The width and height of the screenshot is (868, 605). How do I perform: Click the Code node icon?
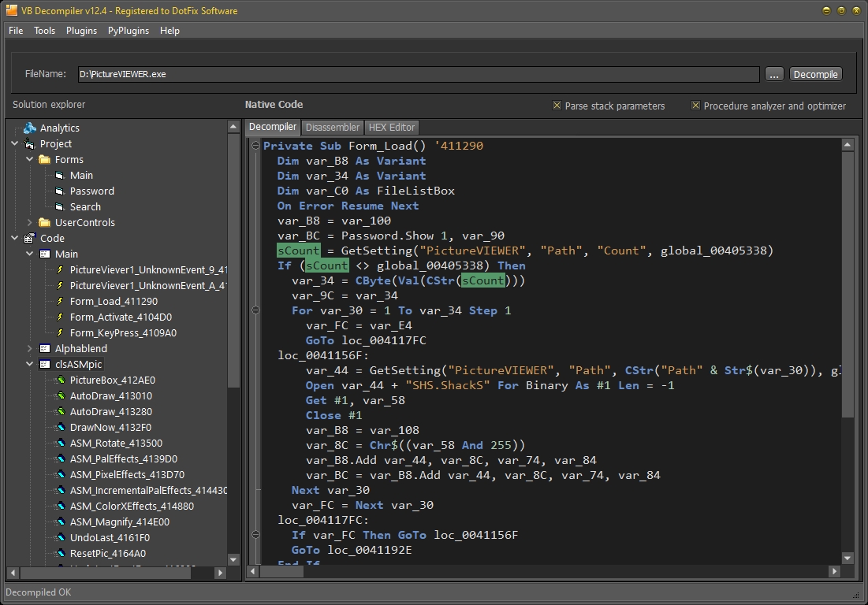[x=29, y=239]
